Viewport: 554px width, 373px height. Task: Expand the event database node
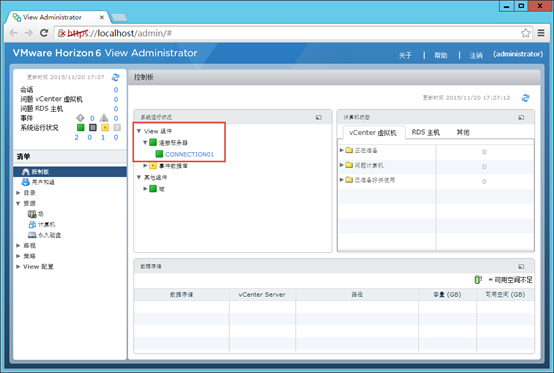145,165
